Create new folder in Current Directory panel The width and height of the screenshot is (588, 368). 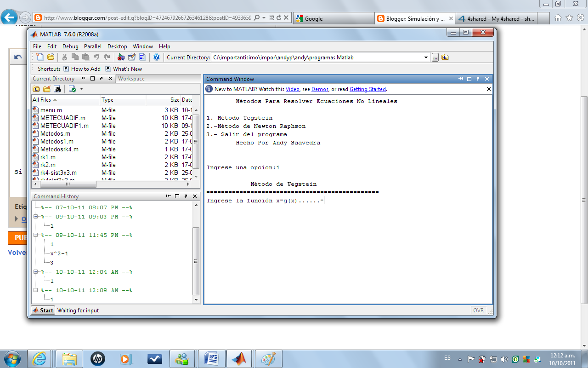point(47,89)
